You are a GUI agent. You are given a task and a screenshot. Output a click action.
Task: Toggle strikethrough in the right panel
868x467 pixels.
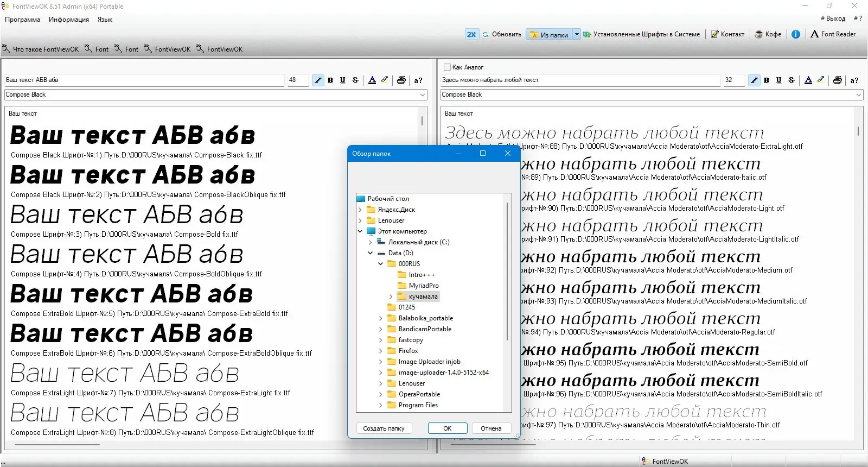point(792,80)
